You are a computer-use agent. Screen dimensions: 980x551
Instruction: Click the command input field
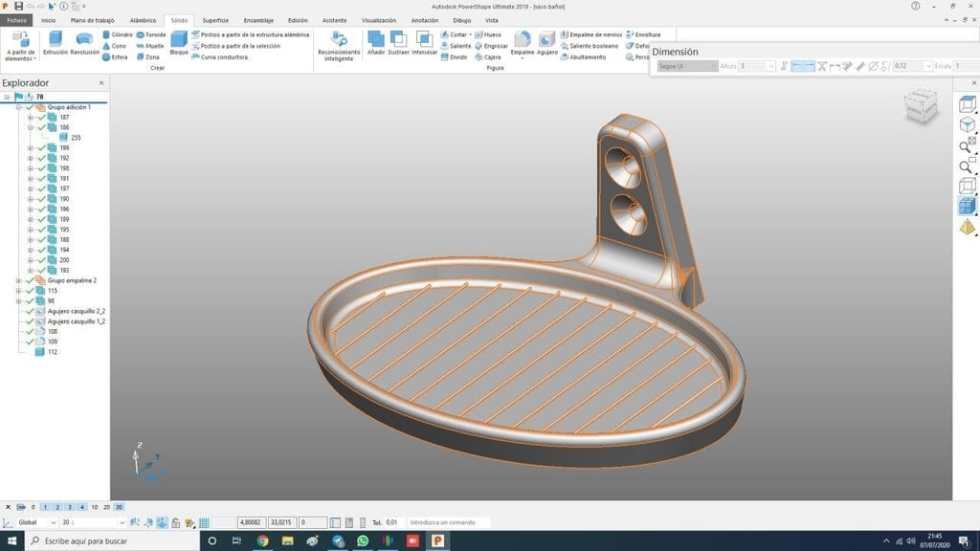tap(449, 522)
